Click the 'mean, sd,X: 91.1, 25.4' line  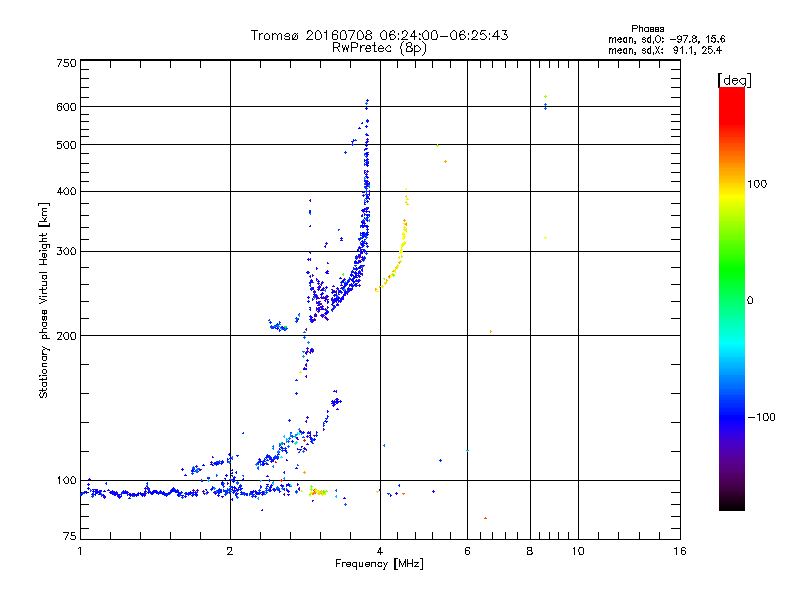pos(665,50)
